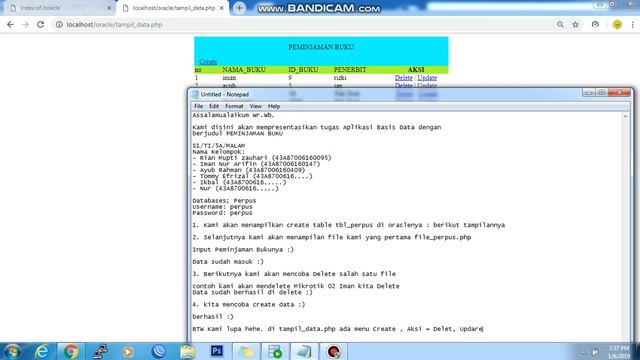Bookmark this page with the star icon
This screenshot has width=640, height=360.
(x=576, y=24)
